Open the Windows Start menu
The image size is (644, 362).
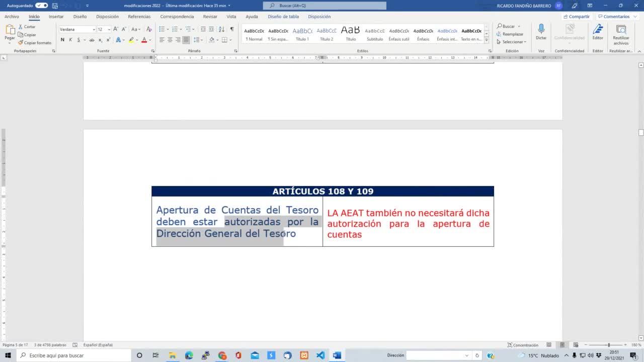click(8, 355)
